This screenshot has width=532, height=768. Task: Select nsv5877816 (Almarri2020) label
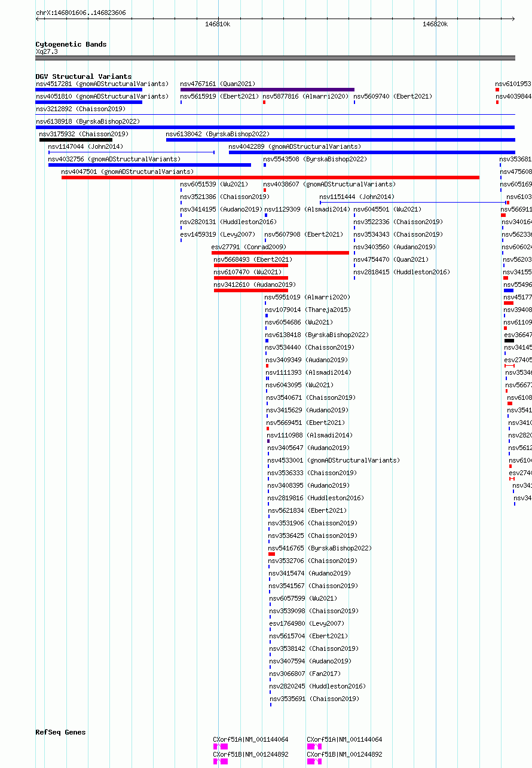point(306,96)
